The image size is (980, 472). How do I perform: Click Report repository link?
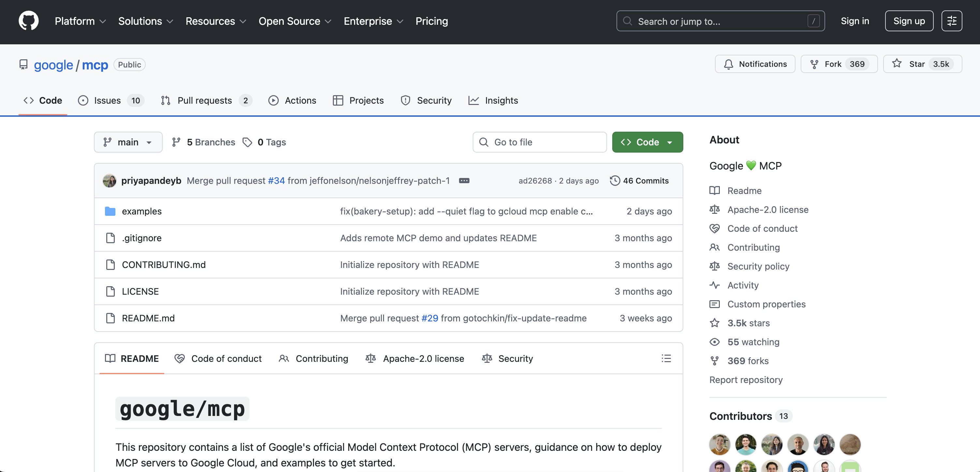tap(746, 379)
